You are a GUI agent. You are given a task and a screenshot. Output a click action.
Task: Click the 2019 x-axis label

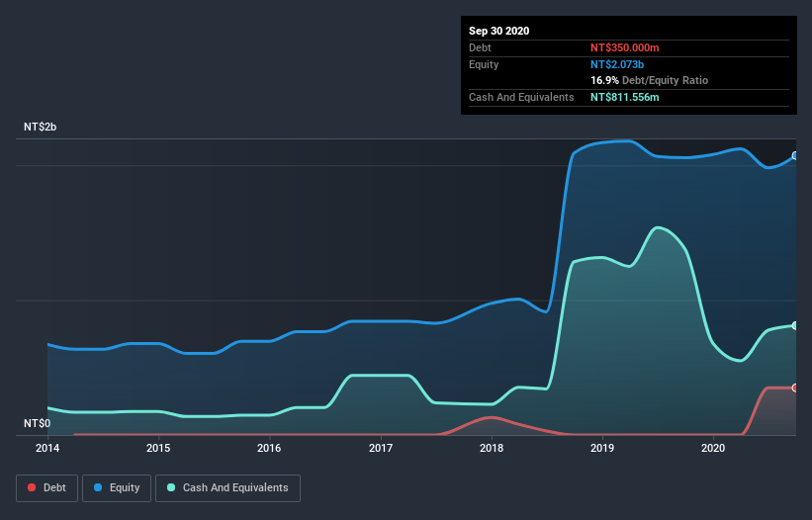(601, 448)
